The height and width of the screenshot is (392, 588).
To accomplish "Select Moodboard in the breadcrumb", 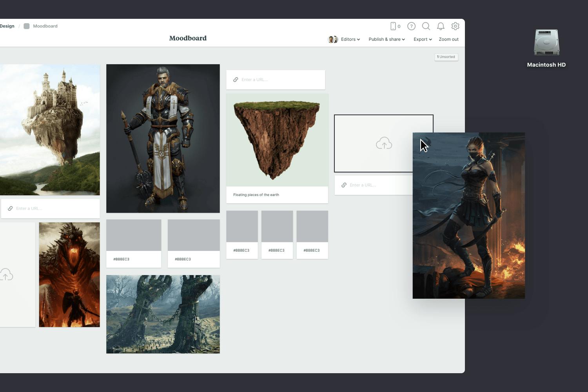I will [x=45, y=26].
